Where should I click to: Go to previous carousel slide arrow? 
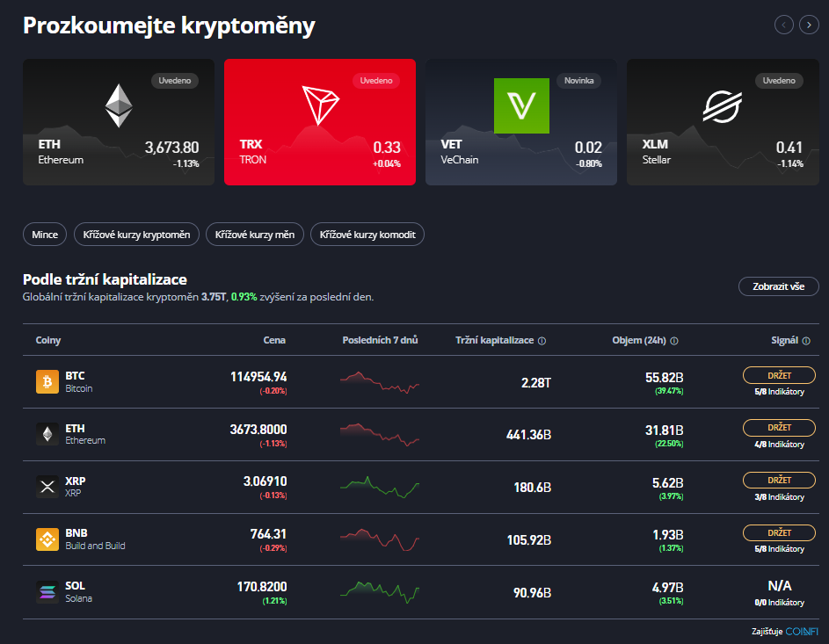click(783, 25)
